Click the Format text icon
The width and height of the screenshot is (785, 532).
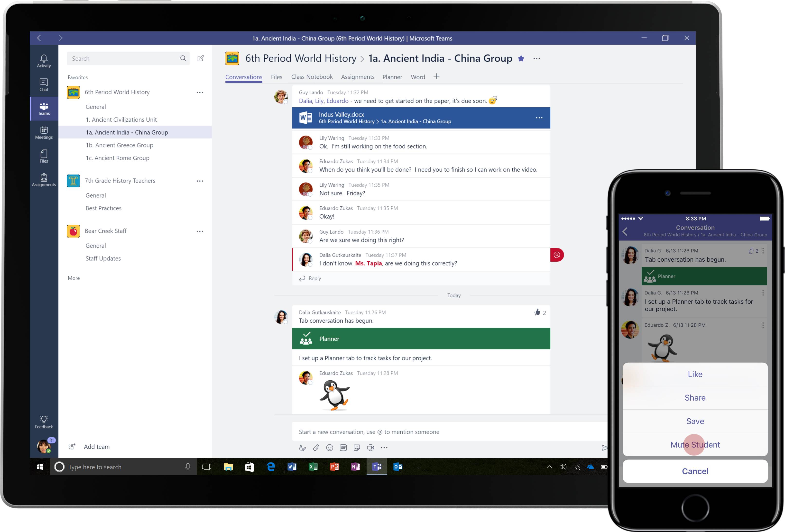click(x=302, y=448)
